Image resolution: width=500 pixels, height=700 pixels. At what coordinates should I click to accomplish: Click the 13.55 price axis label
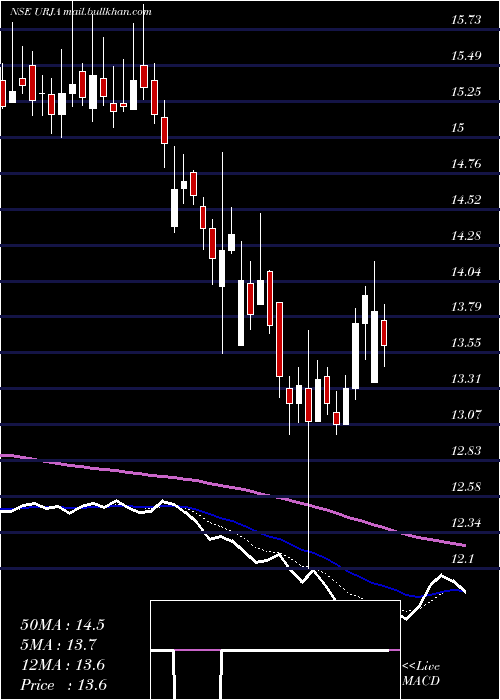pyautogui.click(x=466, y=343)
